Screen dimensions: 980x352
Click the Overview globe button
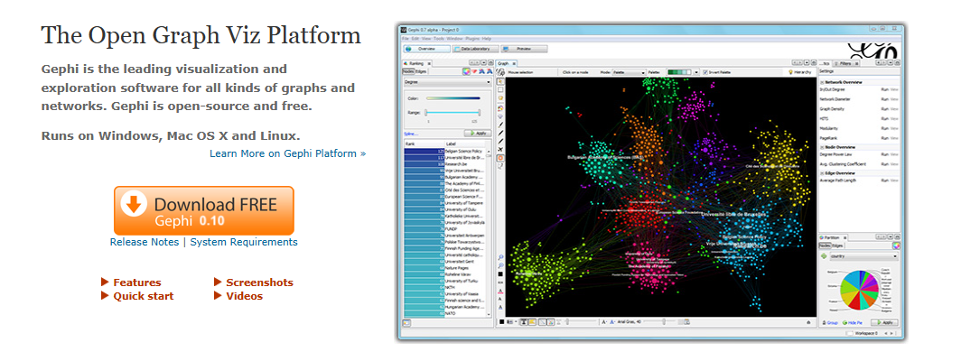427,48
